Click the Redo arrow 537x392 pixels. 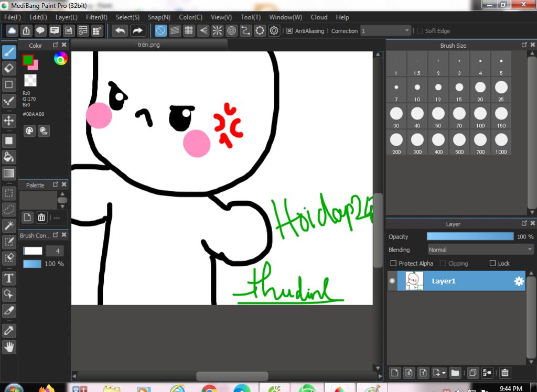tap(138, 31)
